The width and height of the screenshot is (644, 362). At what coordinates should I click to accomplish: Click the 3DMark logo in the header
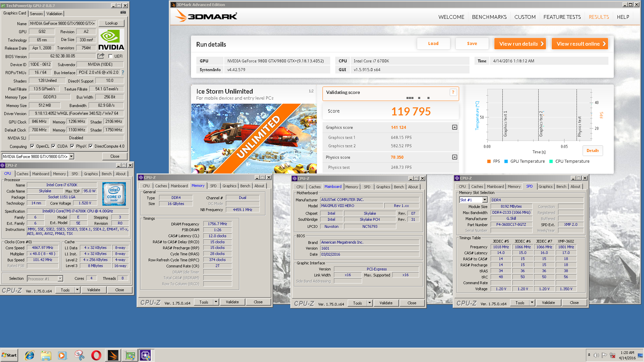click(x=206, y=16)
